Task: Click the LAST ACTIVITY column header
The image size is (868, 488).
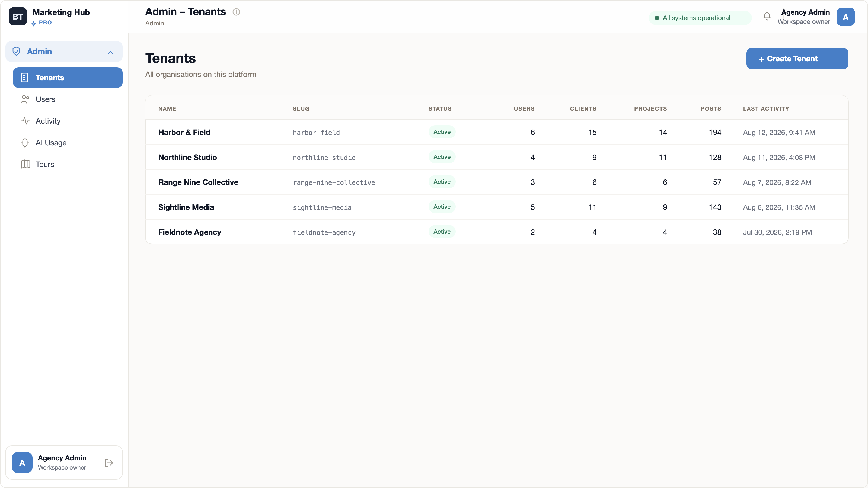Action: pyautogui.click(x=766, y=108)
